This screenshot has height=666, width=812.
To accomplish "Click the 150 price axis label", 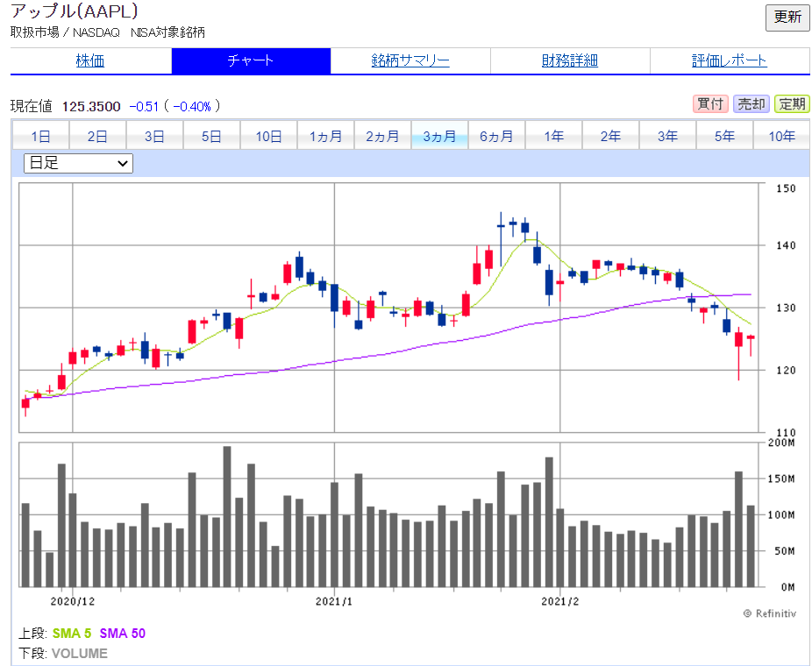I will point(786,188).
